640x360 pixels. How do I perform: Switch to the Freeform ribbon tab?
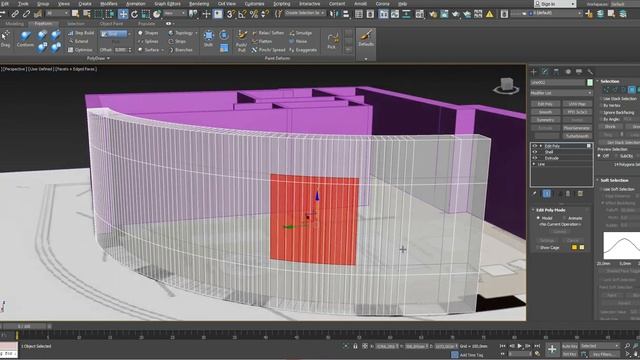click(43, 24)
